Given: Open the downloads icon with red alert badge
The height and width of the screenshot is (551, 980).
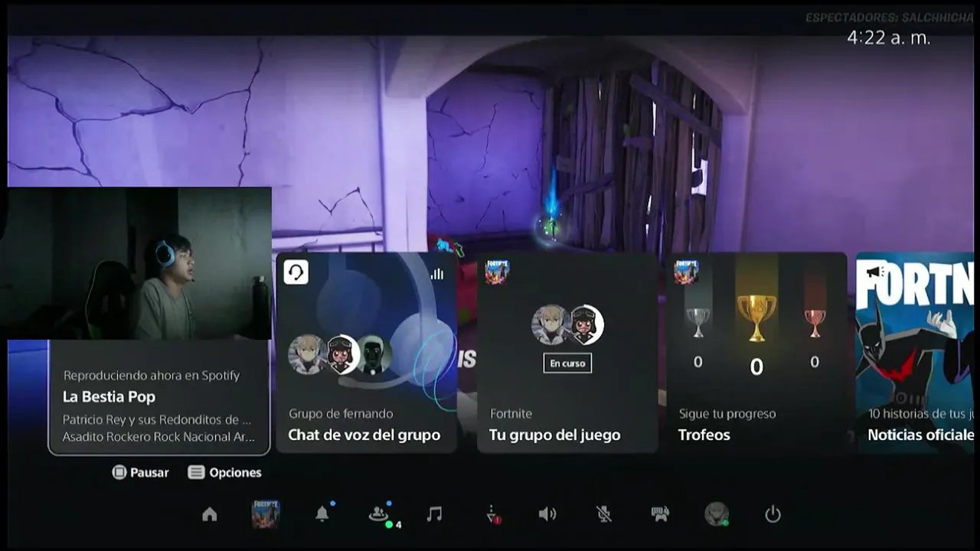Looking at the screenshot, I should [x=492, y=515].
